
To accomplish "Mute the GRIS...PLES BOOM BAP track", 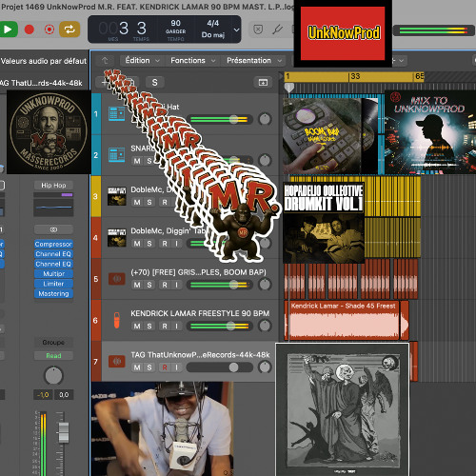I will click(137, 285).
